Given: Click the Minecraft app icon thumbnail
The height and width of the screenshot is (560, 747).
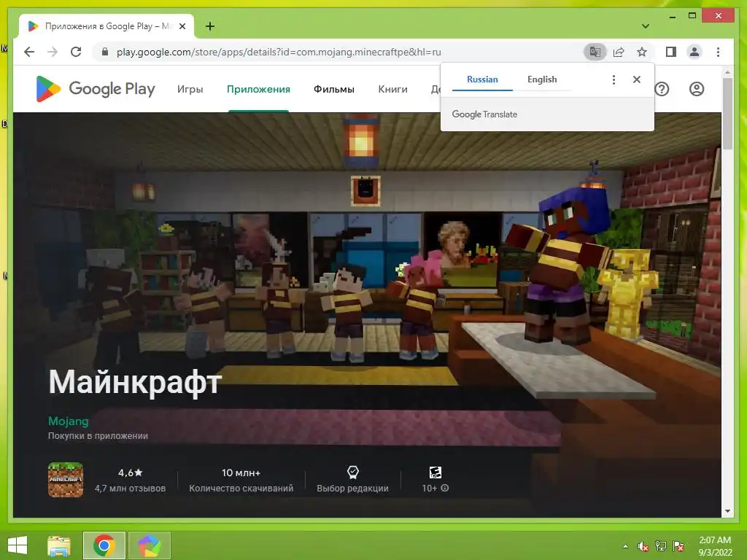Looking at the screenshot, I should [66, 480].
